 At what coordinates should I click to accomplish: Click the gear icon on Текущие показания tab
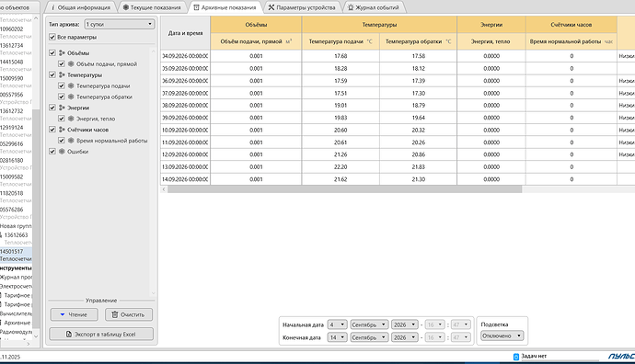126,7
